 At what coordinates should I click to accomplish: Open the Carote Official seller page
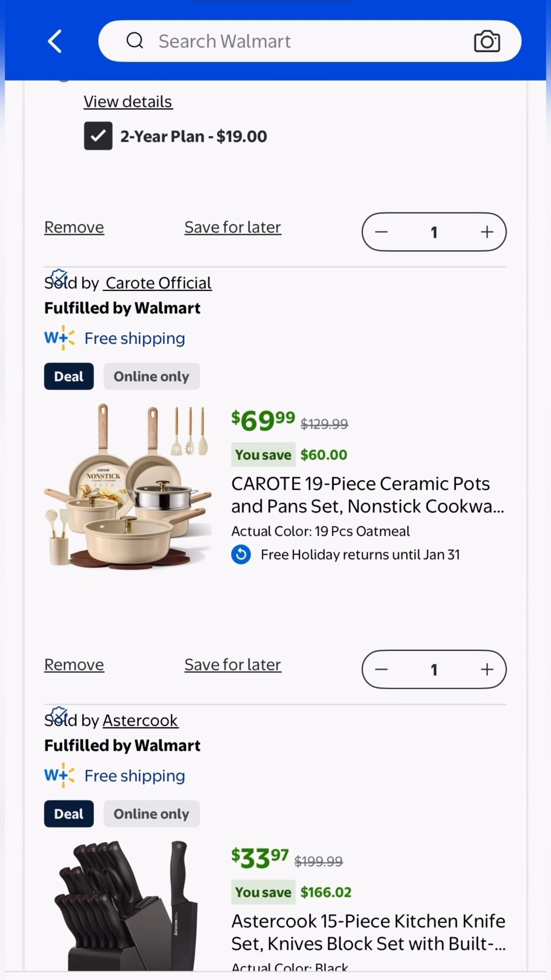click(x=158, y=283)
